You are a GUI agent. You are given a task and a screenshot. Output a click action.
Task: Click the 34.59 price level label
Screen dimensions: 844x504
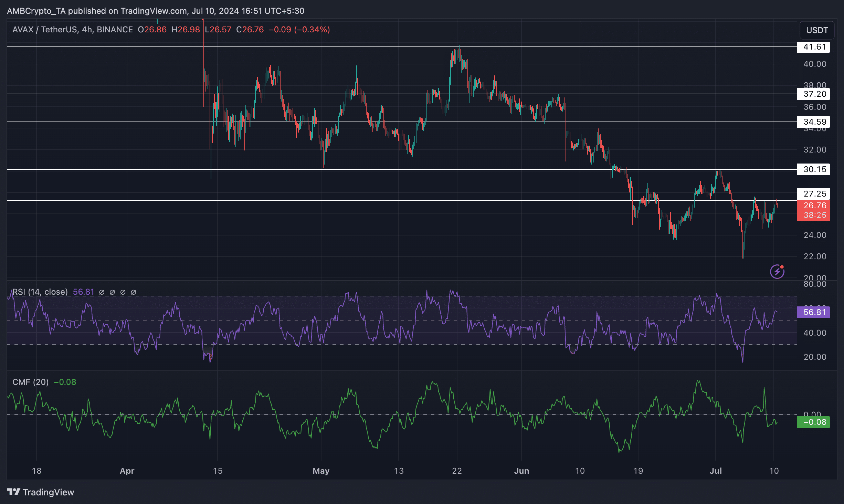point(813,122)
